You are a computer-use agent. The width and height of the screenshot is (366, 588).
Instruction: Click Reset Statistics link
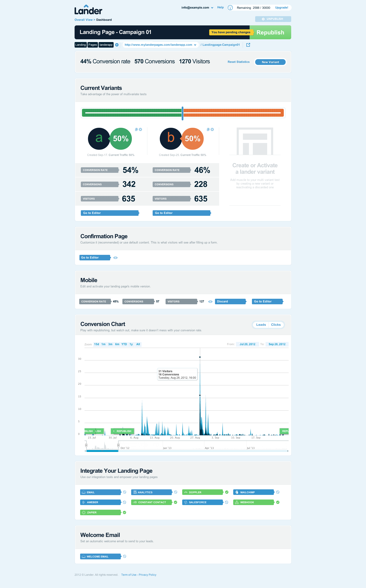(239, 62)
